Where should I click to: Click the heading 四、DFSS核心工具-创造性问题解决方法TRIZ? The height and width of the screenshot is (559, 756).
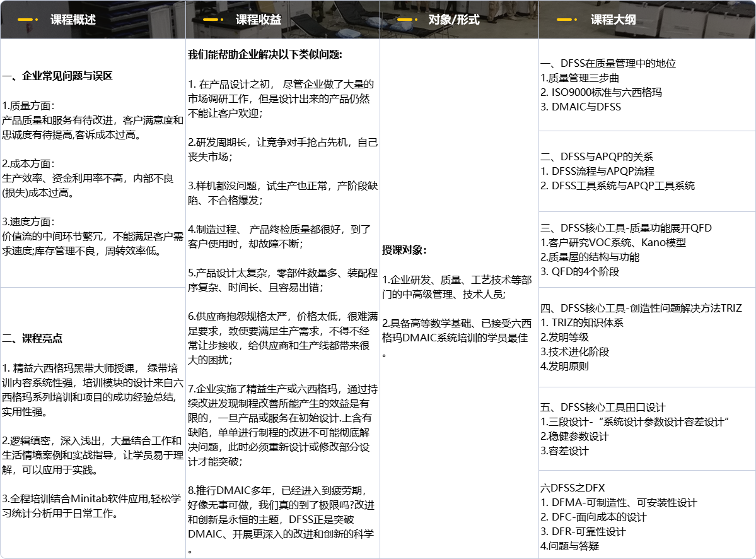tap(641, 308)
